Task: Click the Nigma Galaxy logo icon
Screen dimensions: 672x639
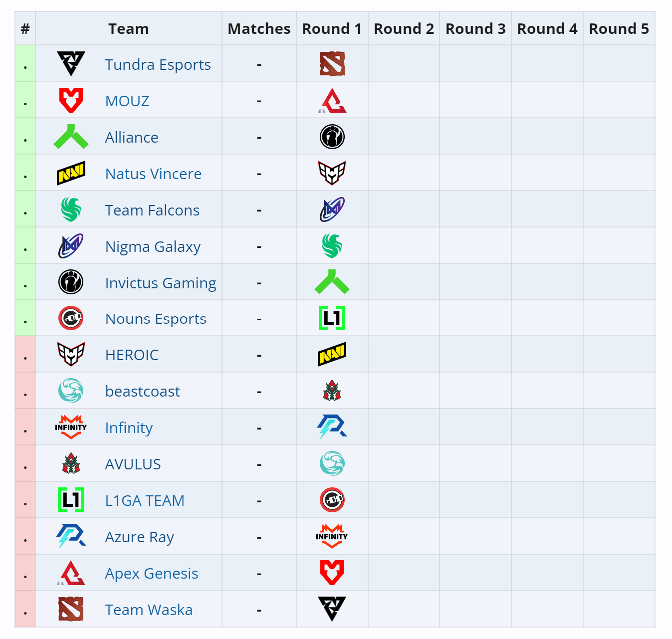Action: click(x=70, y=245)
